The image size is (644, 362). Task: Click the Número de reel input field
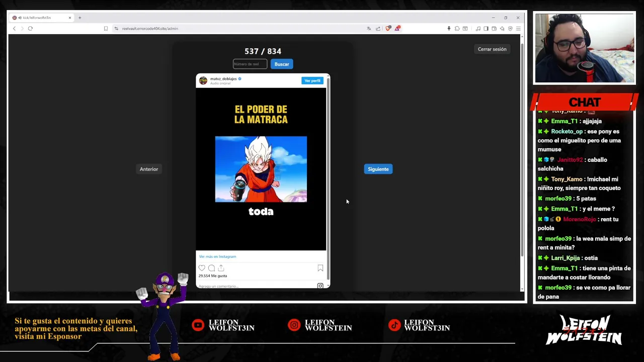point(250,64)
